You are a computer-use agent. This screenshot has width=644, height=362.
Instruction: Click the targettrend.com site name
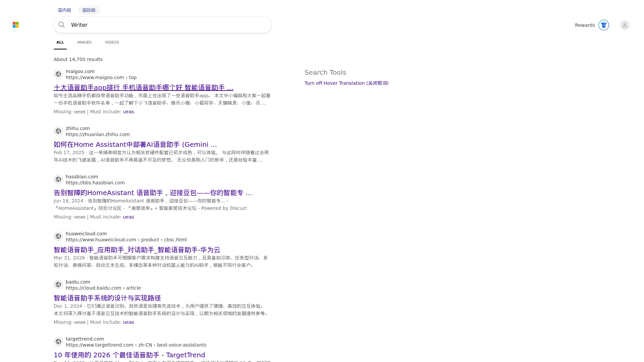85,339
